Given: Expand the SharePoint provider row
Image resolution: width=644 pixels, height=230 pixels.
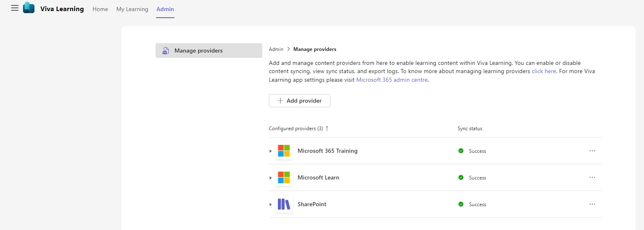Looking at the screenshot, I should click(270, 205).
